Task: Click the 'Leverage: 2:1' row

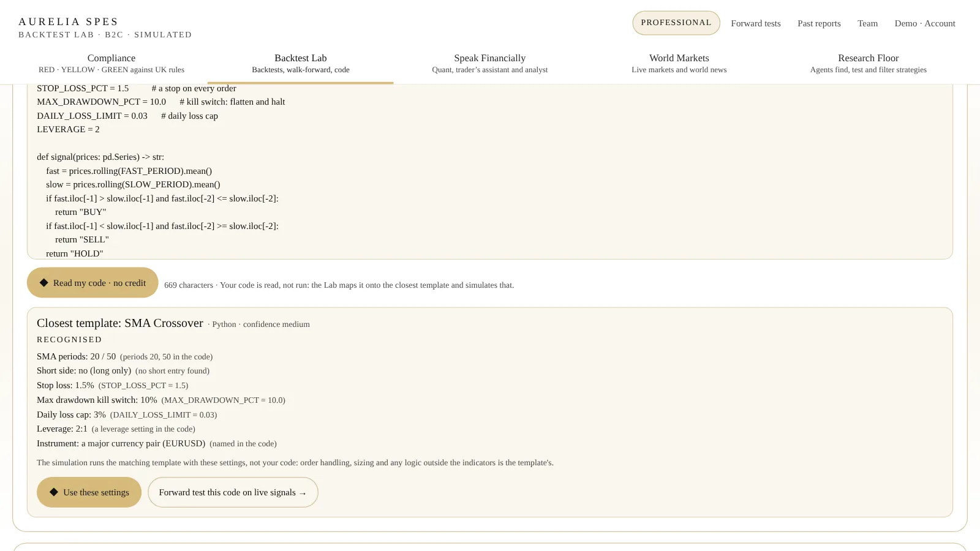Action: [116, 429]
